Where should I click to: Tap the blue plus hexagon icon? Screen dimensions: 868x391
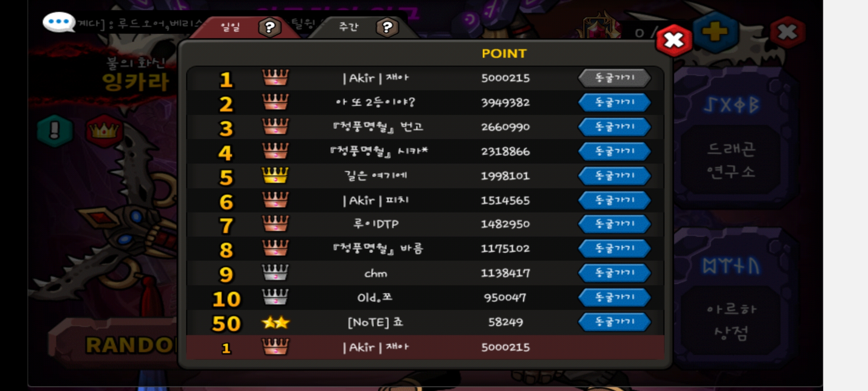pos(715,32)
